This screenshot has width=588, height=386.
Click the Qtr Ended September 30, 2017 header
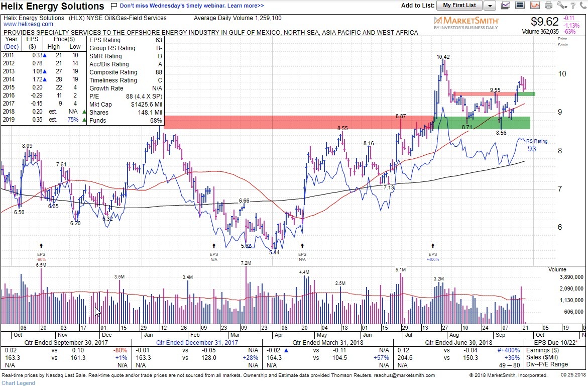coord(66,343)
